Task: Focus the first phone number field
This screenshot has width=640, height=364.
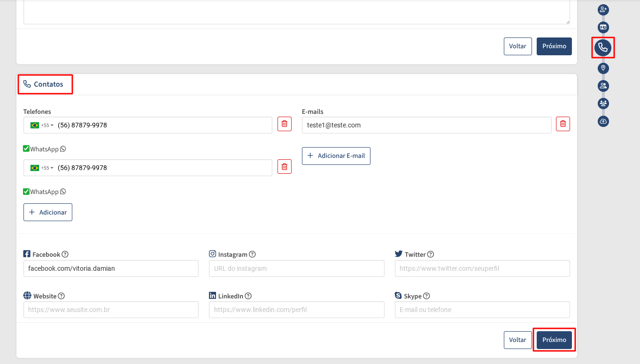Action: pyautogui.click(x=148, y=125)
